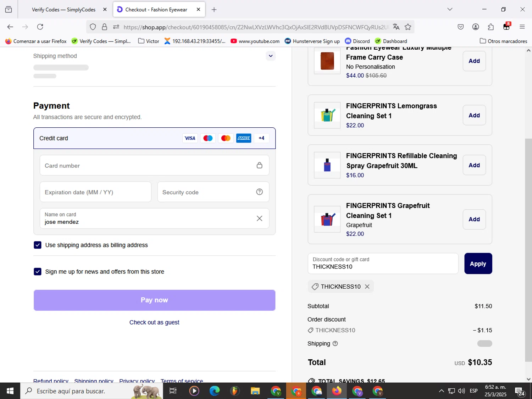Toggle Use shipping address as billing address
The width and height of the screenshot is (532, 399).
(x=38, y=245)
